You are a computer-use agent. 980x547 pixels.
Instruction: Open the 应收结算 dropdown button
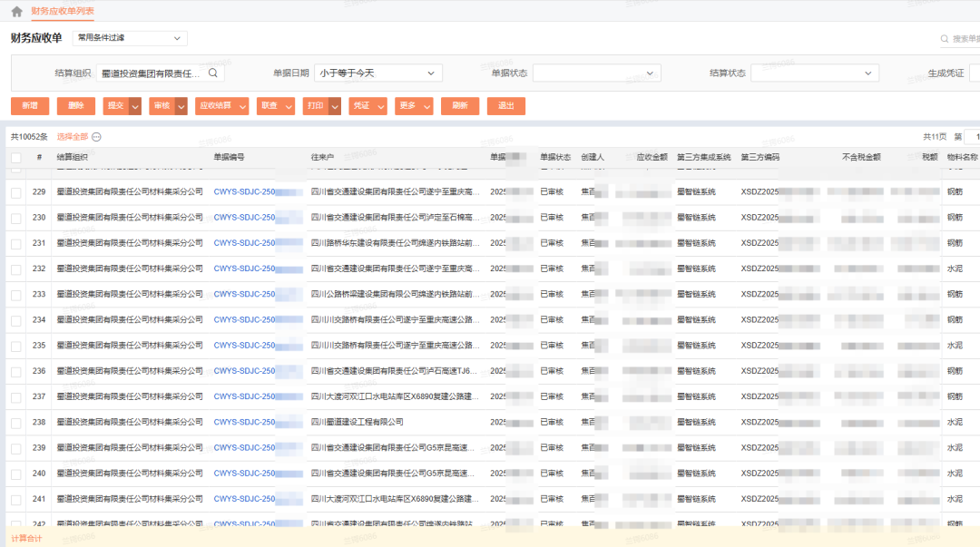[222, 106]
